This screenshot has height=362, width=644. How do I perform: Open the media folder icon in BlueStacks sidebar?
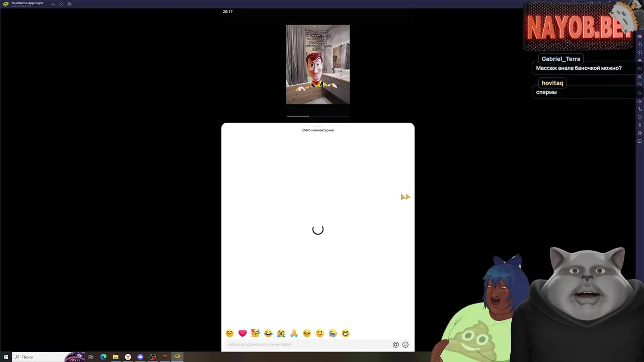[639, 93]
